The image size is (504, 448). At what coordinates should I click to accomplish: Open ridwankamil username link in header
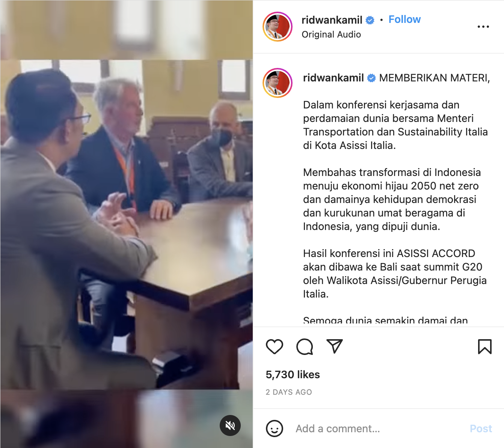[332, 20]
